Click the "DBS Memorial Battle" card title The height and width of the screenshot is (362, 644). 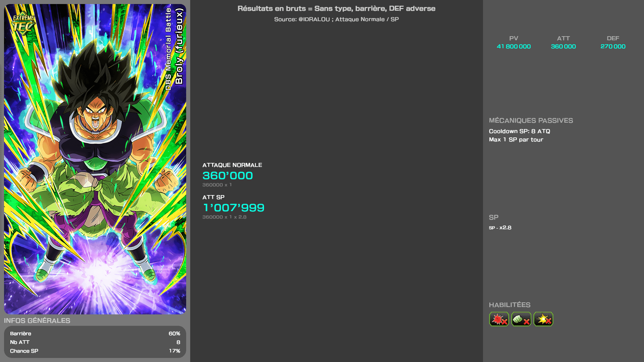click(x=168, y=49)
